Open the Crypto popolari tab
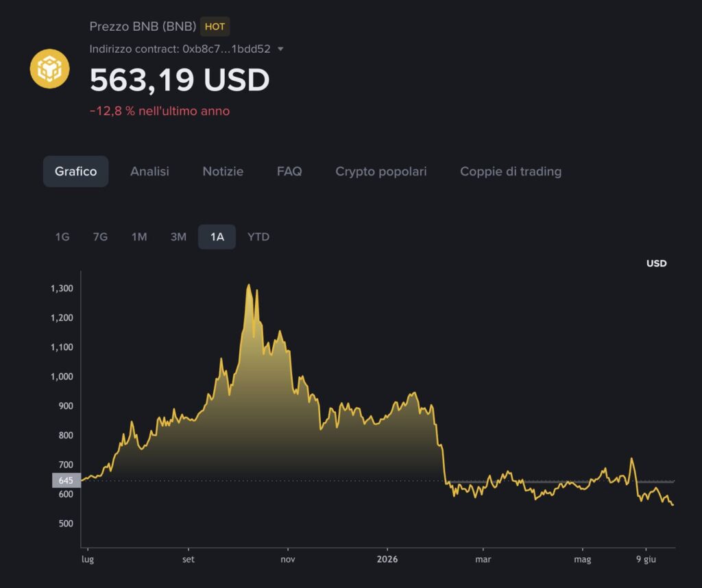This screenshot has width=702, height=588. [381, 171]
